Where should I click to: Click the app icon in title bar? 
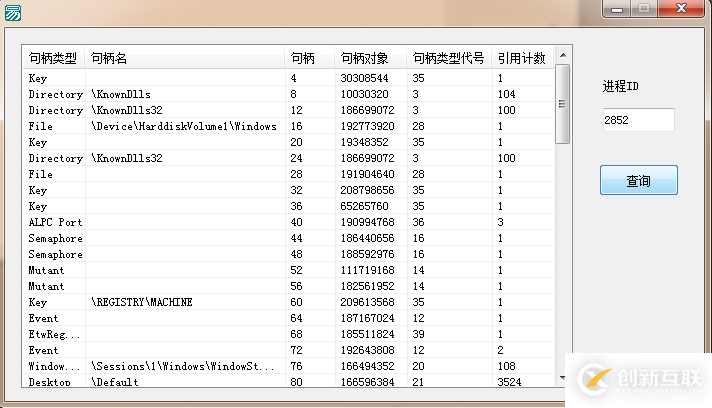pyautogui.click(x=13, y=13)
